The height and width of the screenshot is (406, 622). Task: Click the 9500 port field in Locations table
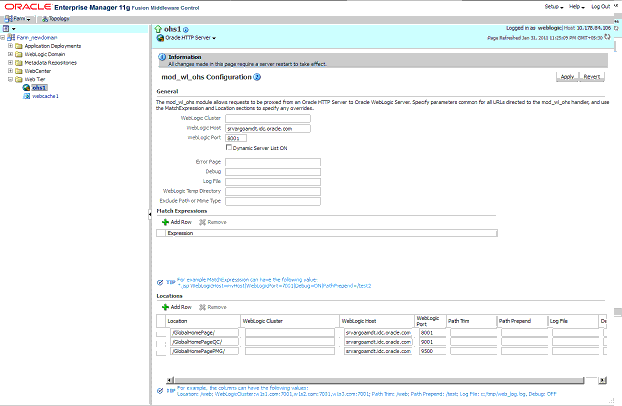[x=432, y=351]
